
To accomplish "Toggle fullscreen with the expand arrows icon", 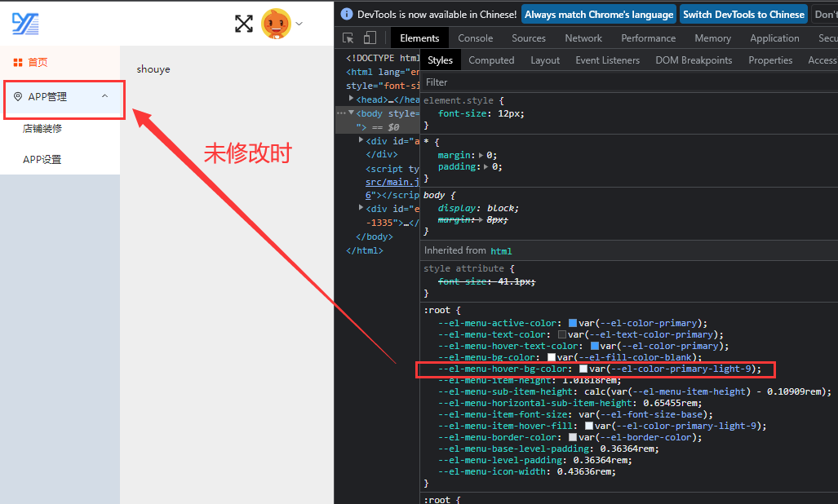I will tap(244, 24).
